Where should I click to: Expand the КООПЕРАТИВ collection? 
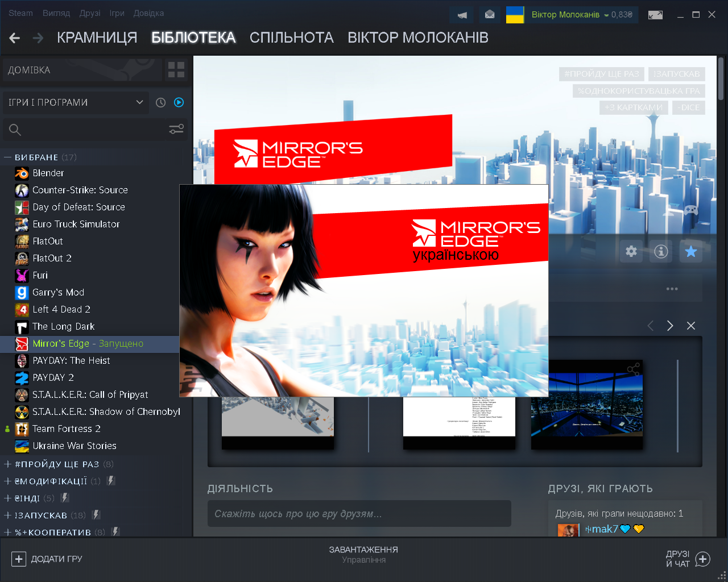tap(7, 533)
